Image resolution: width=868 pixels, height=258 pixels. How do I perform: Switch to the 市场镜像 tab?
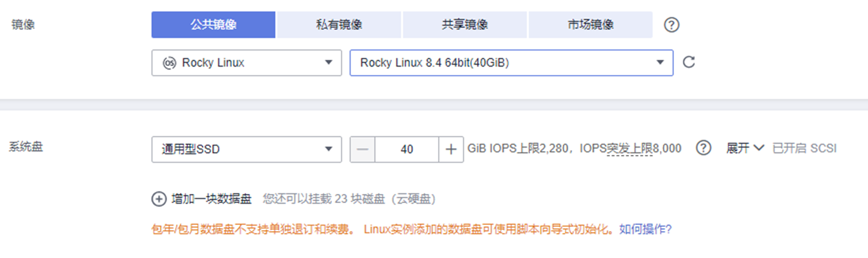click(590, 25)
